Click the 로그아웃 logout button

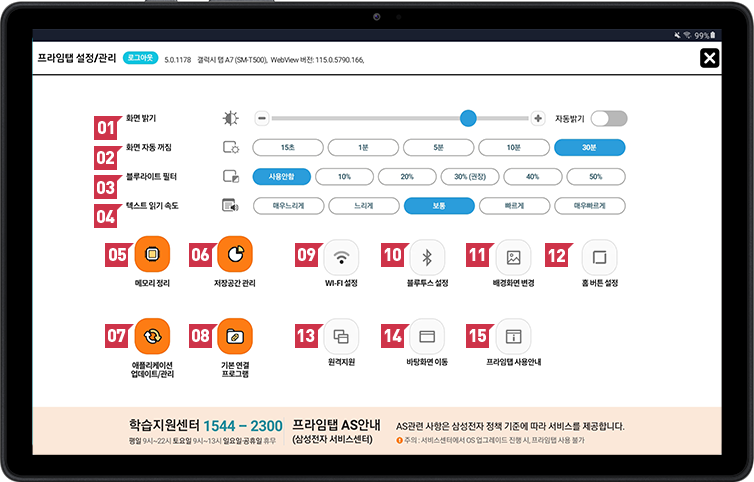(x=140, y=58)
